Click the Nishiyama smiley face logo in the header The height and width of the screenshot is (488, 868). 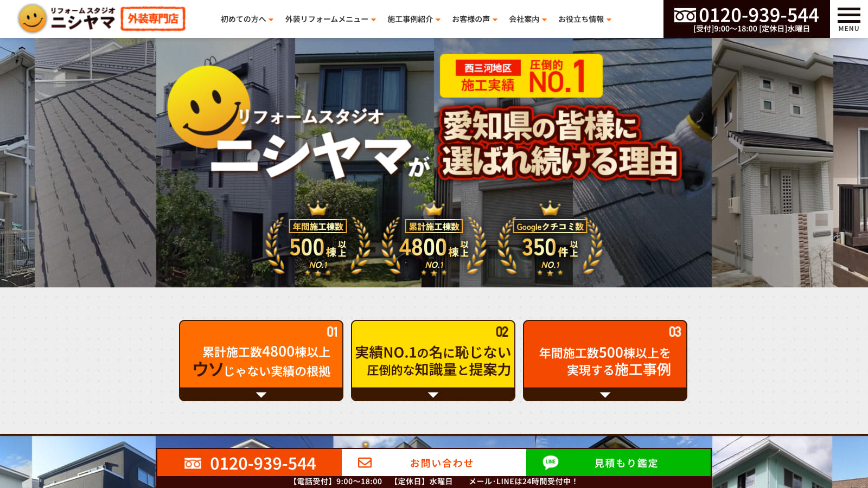(32, 19)
